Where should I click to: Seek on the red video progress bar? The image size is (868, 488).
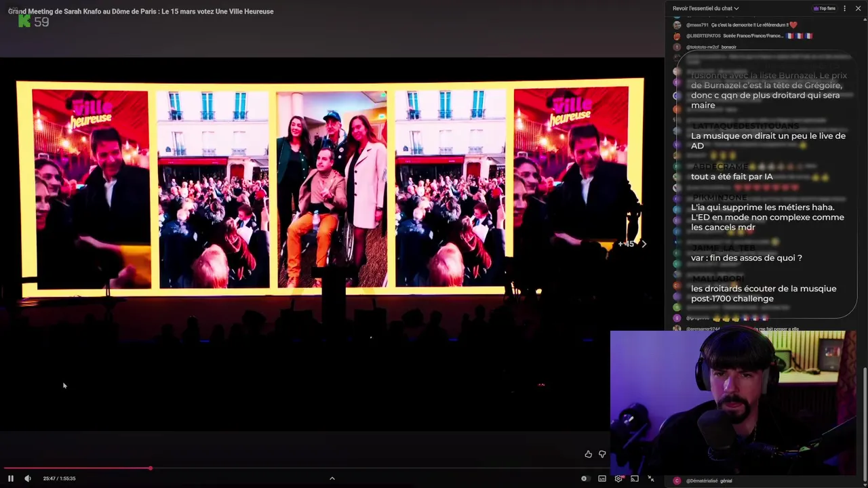[76, 468]
